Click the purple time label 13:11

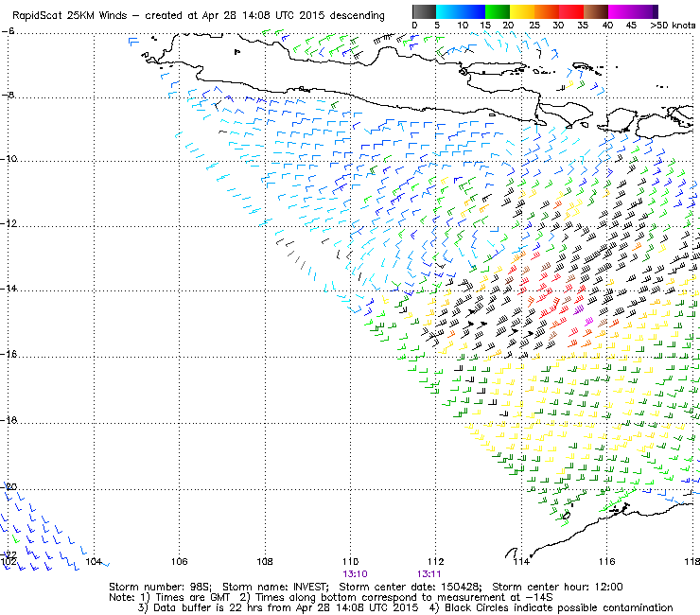[x=429, y=574]
